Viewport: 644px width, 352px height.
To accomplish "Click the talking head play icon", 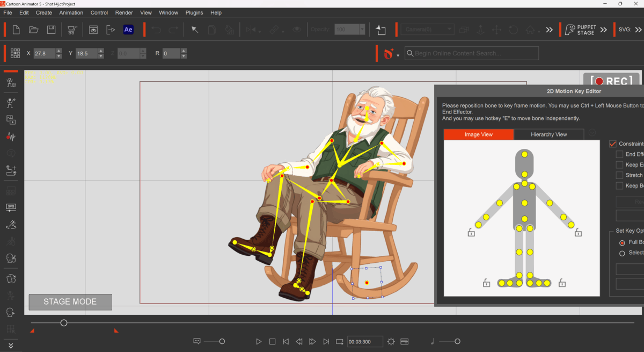I will point(10,312).
